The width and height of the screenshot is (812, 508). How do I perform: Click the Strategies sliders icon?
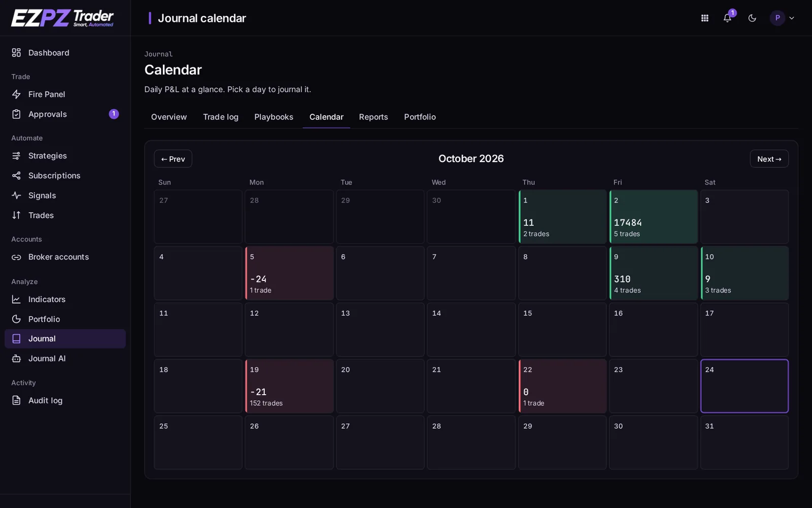coord(16,155)
